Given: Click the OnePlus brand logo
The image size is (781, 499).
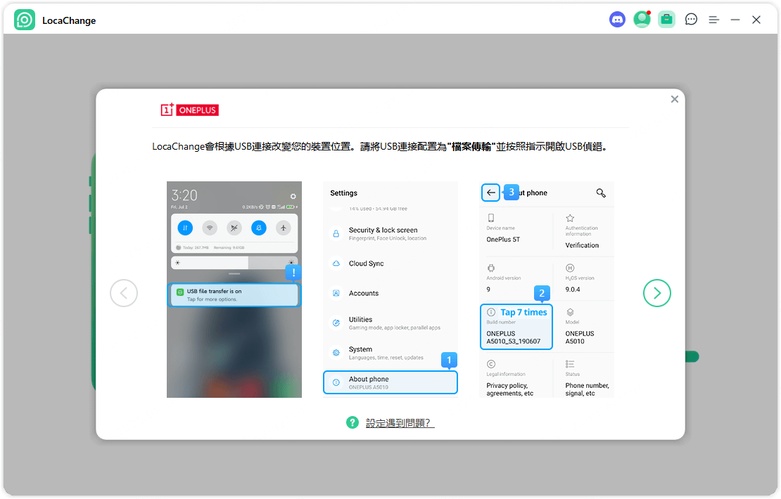Looking at the screenshot, I should [189, 110].
